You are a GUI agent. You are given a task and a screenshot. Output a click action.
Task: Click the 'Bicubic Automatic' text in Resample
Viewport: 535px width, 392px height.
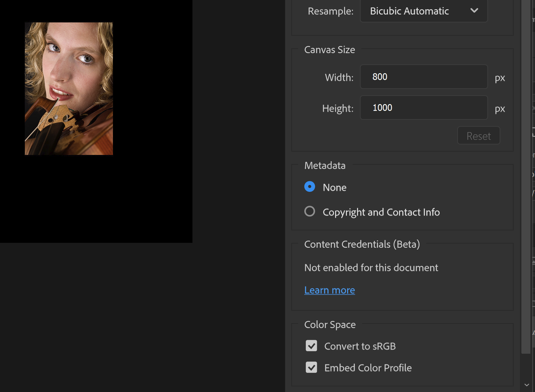click(x=409, y=11)
